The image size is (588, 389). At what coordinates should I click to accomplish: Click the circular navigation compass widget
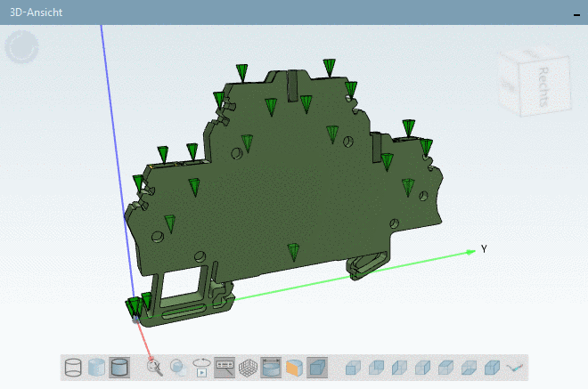[x=21, y=47]
